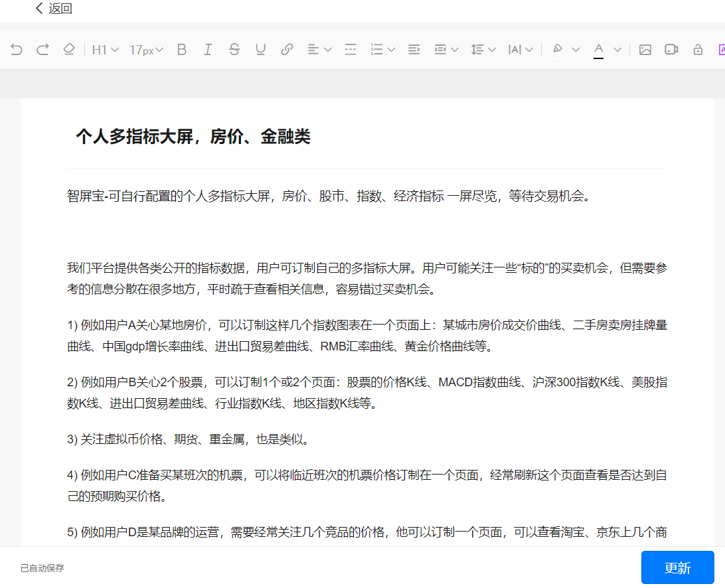
Task: Click the line 5) 例如用户D是某品牌的运营
Action: click(367, 532)
